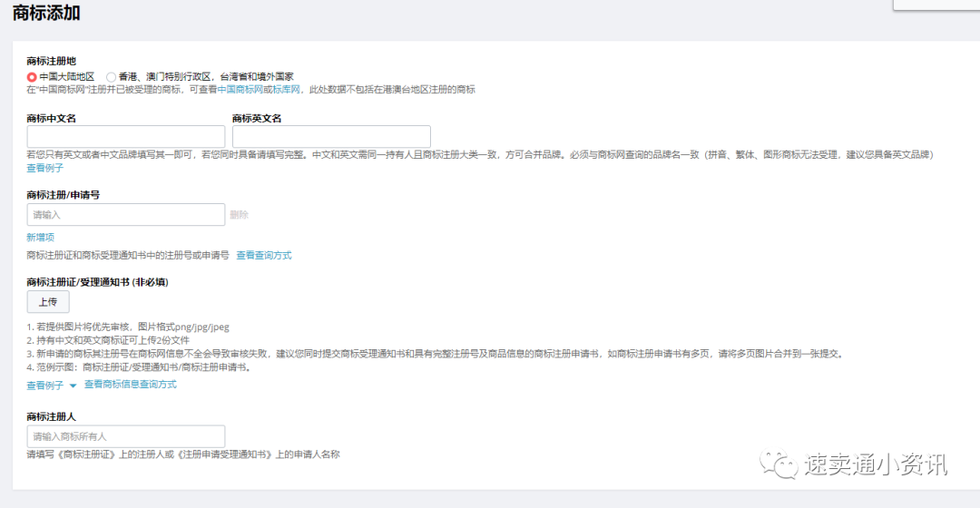Click the 商标注册/申请号 input field
Image resolution: width=980 pixels, height=508 pixels.
[x=126, y=215]
